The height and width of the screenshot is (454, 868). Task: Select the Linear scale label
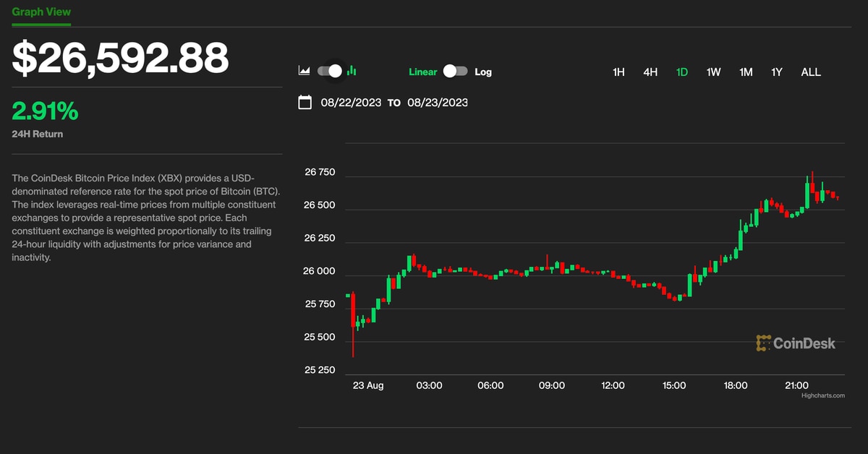(422, 72)
